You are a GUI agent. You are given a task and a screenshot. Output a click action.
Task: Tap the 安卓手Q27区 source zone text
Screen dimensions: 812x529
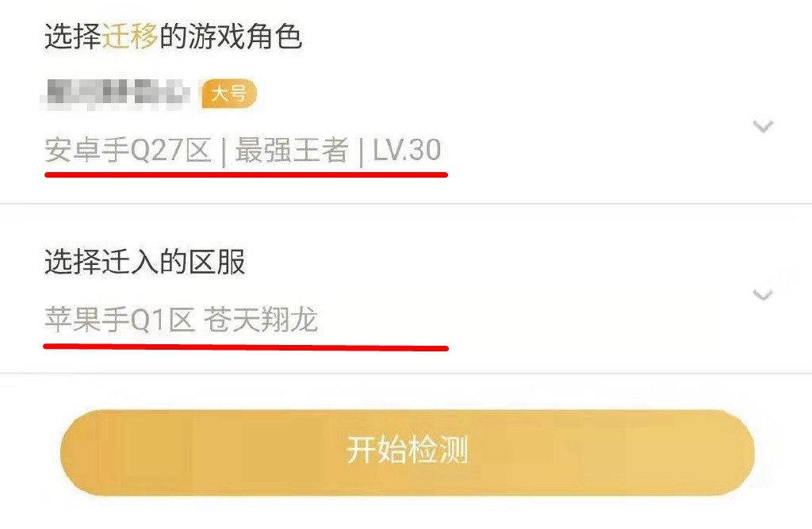[x=128, y=150]
